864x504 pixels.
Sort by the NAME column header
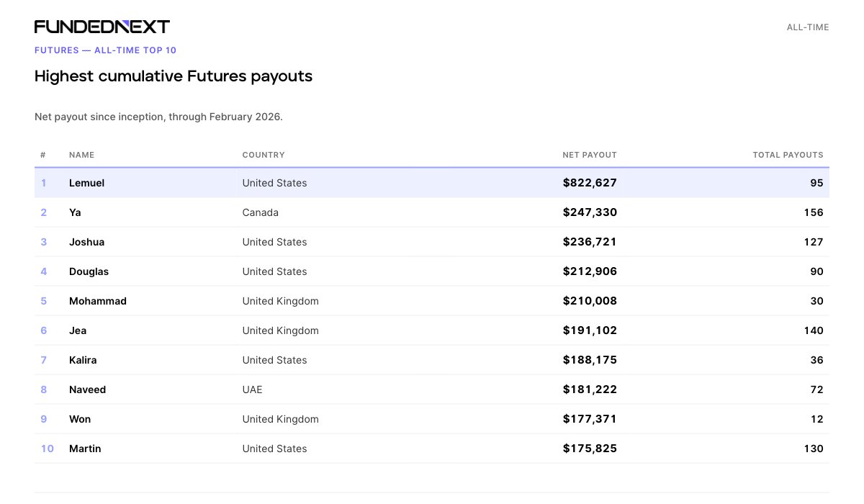81,155
